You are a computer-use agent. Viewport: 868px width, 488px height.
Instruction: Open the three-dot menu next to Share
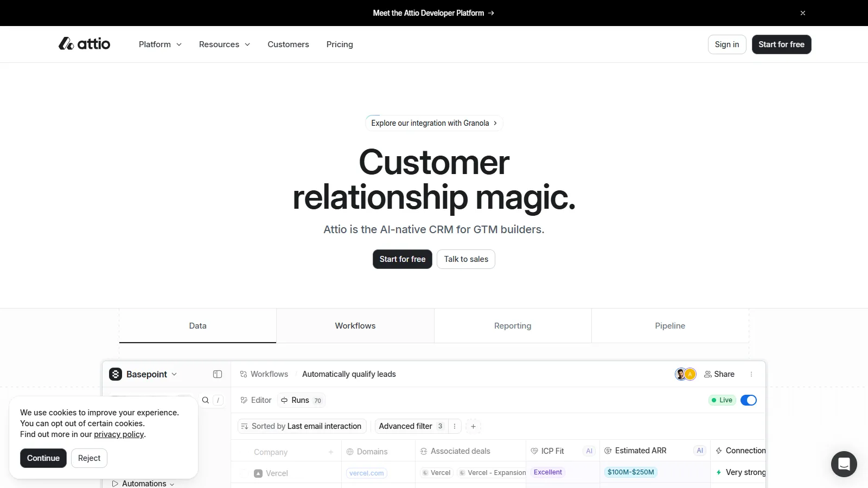click(x=752, y=374)
